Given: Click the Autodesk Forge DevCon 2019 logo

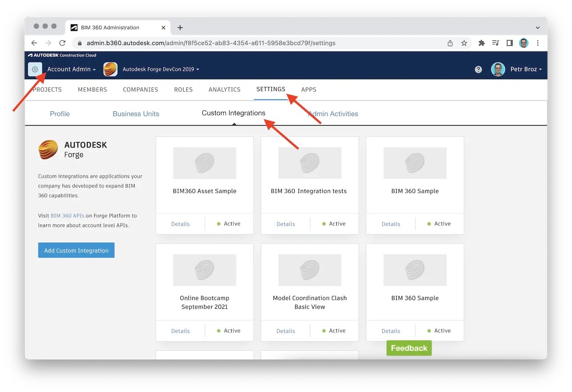Looking at the screenshot, I should click(110, 69).
